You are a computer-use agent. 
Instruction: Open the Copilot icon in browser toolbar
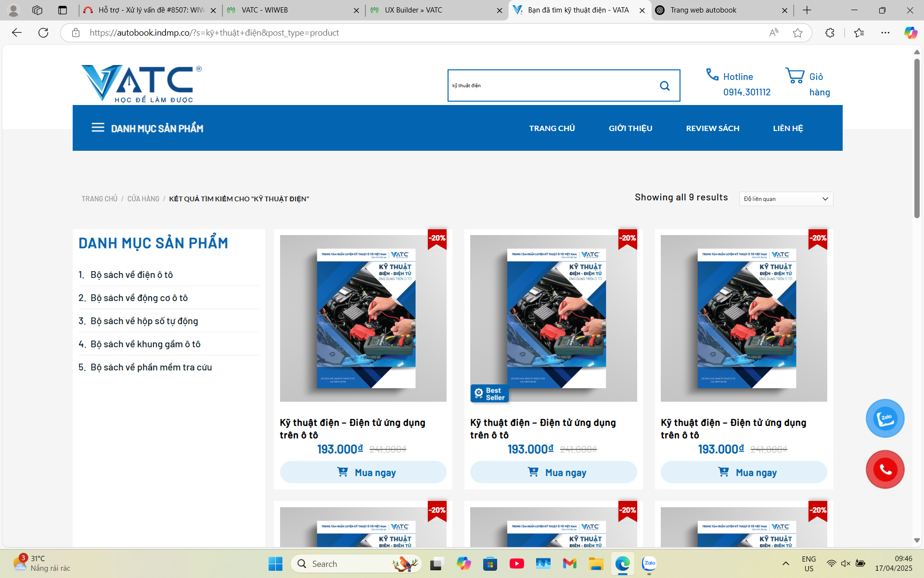pos(911,33)
